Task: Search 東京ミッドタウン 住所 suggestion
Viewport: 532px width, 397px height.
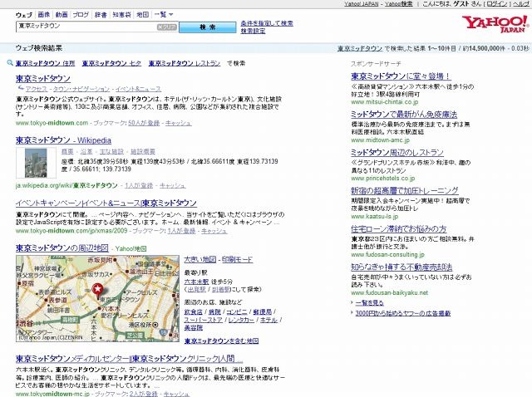Action: click(x=45, y=63)
